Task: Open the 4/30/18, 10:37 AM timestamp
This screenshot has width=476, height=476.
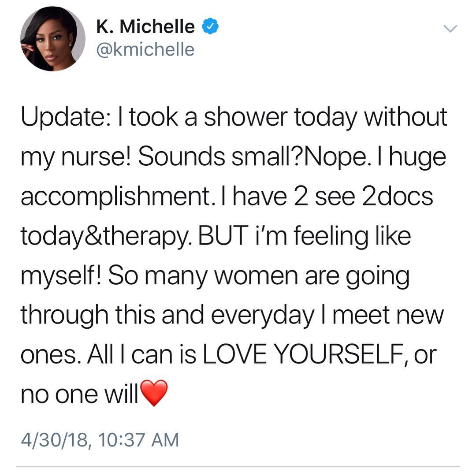Action: click(100, 440)
